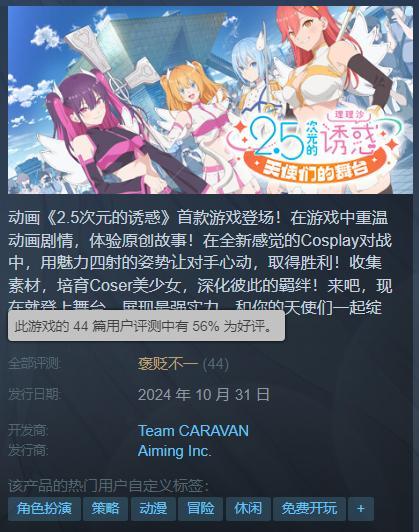The image size is (419, 532).
Task: Select the 角色扮演 tag
Action: pyautogui.click(x=44, y=508)
